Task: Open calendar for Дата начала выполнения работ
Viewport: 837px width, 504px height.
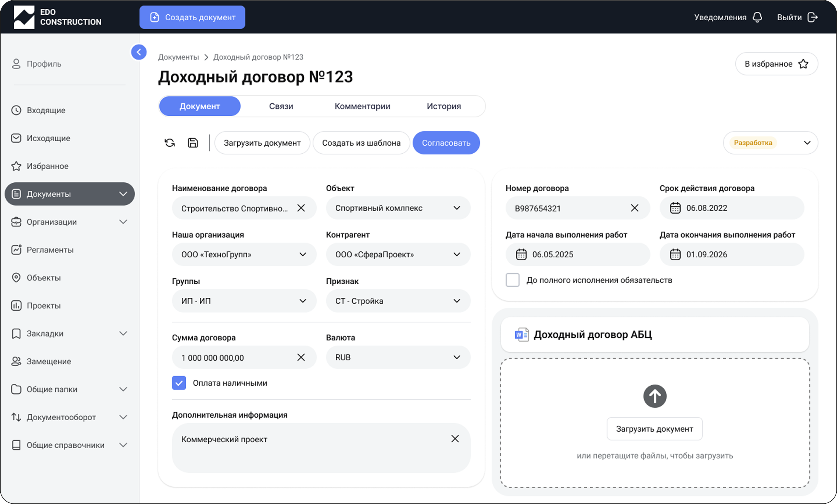Action: (521, 254)
